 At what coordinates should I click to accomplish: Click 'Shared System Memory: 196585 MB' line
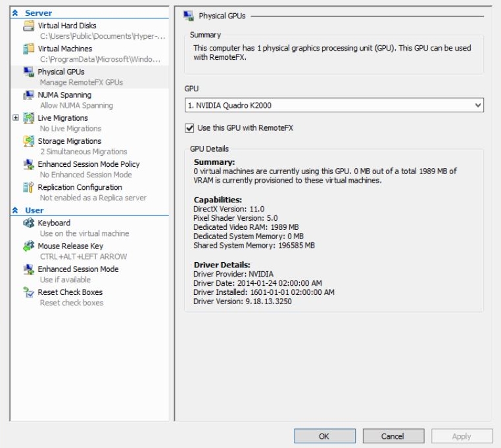(254, 245)
